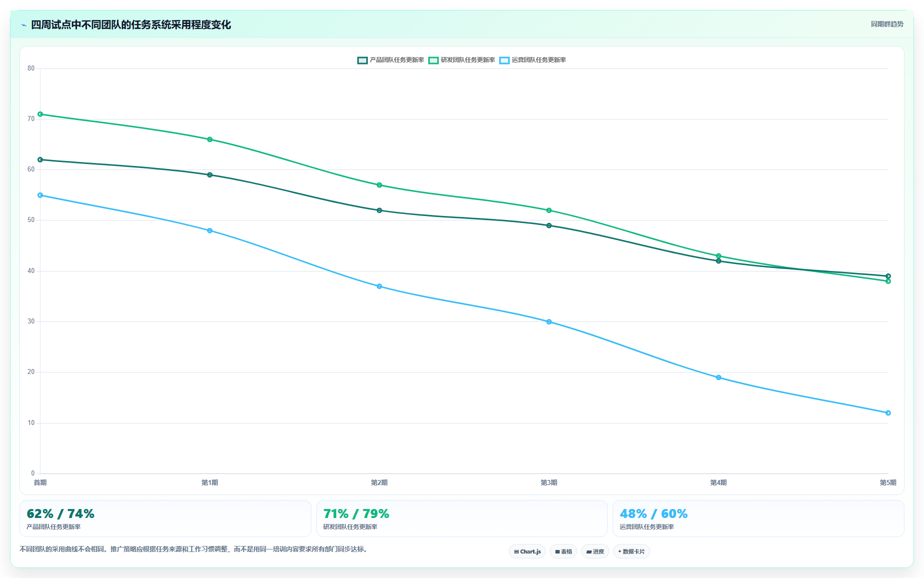
Task: Click the Chart.js chip button
Action: pyautogui.click(x=527, y=551)
